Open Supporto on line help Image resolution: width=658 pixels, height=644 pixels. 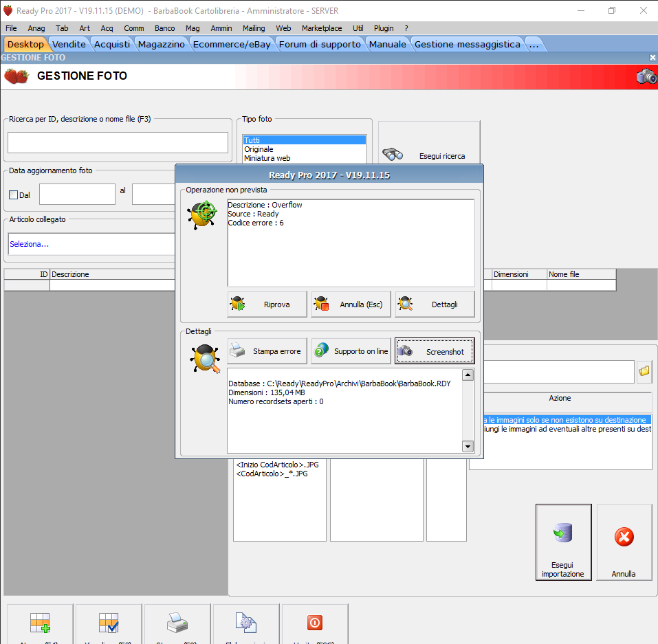pos(351,351)
